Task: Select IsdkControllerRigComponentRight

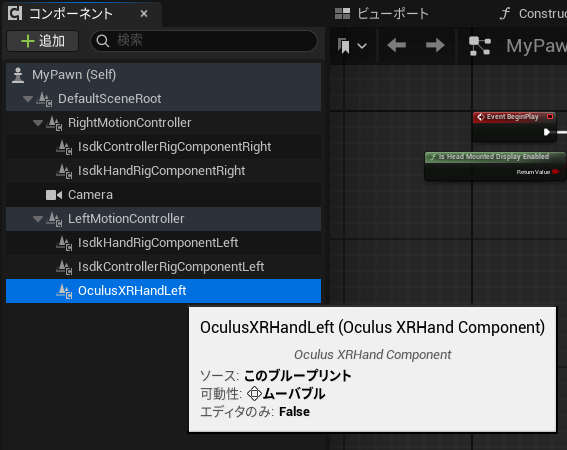Action: pyautogui.click(x=163, y=147)
